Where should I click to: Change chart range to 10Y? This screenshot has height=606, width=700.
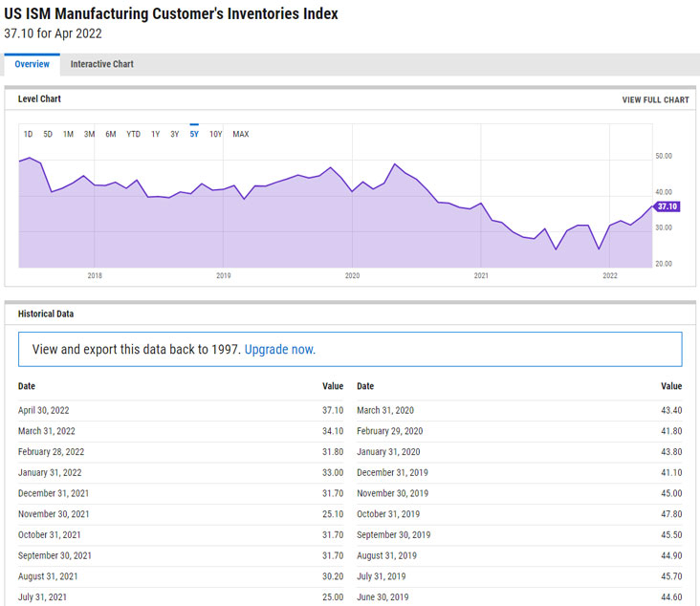[215, 134]
